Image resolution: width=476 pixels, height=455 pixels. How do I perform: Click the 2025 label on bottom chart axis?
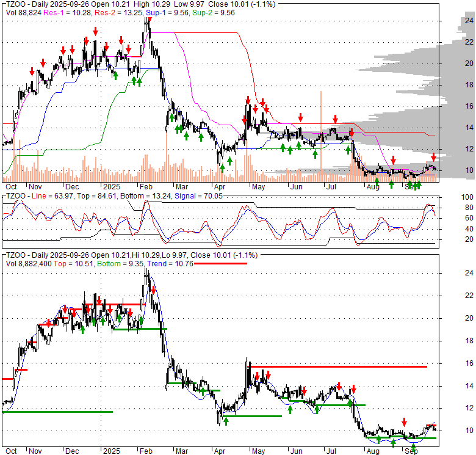112,451
